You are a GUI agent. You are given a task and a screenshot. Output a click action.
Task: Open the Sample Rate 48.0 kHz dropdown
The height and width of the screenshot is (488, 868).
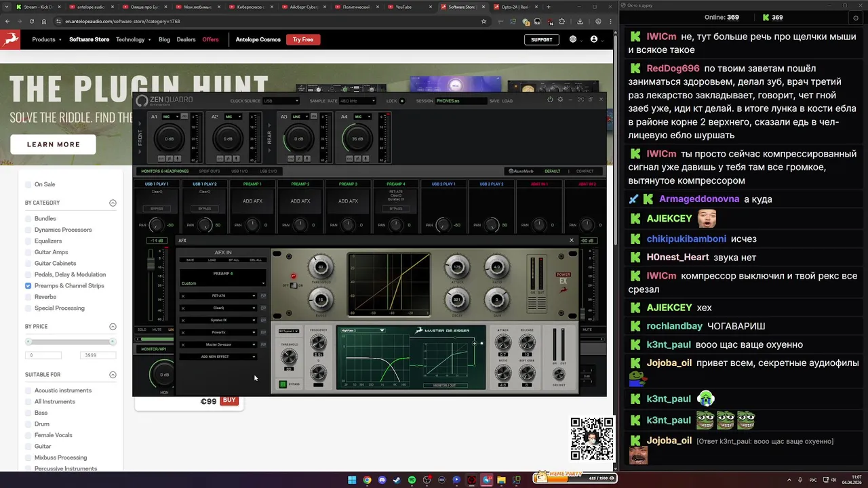[x=357, y=101]
